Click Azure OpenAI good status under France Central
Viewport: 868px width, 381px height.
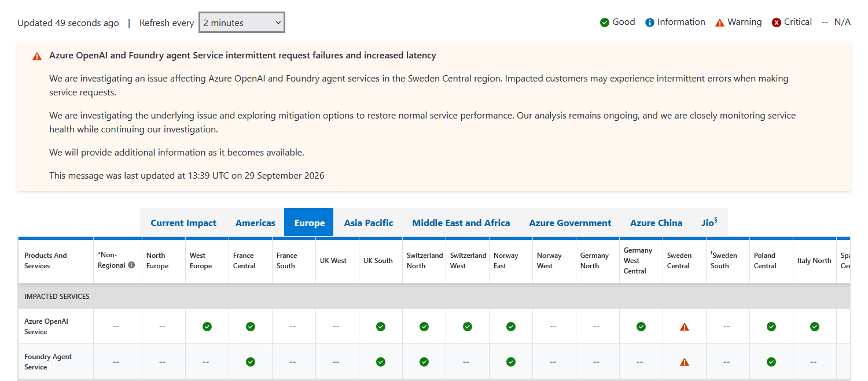click(x=251, y=327)
